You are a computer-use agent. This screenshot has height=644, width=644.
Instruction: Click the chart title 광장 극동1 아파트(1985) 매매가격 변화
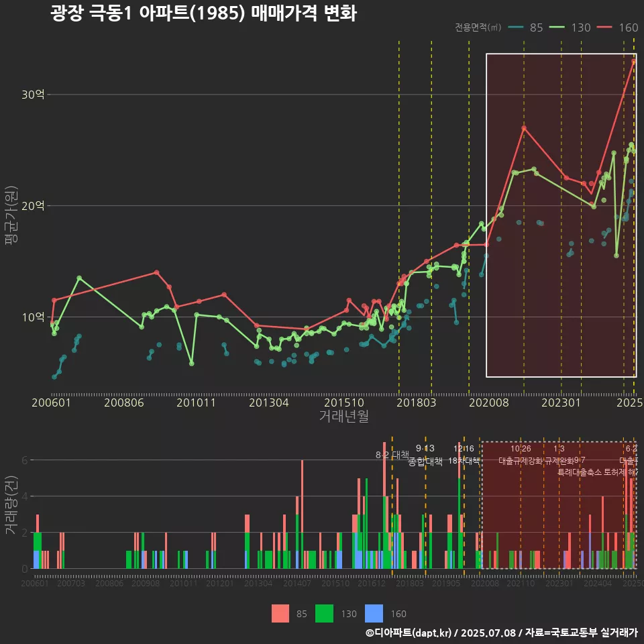point(204,13)
